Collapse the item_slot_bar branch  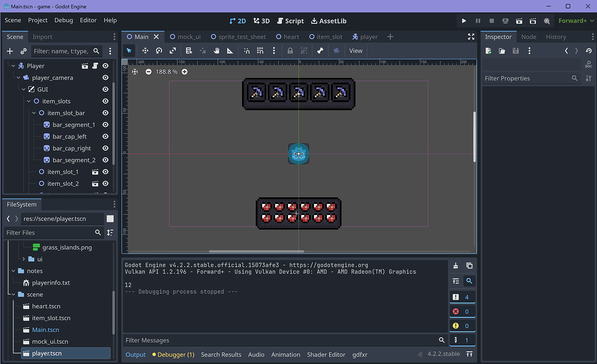[34, 112]
